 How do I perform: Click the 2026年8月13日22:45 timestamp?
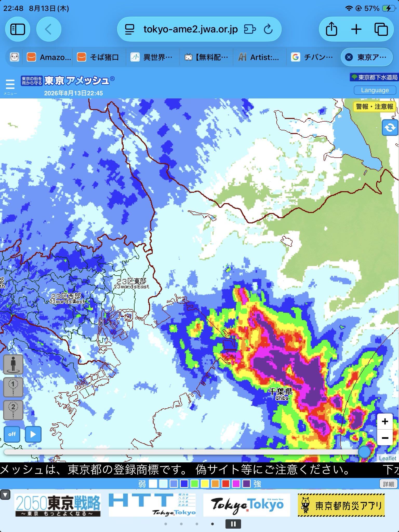pos(74,93)
